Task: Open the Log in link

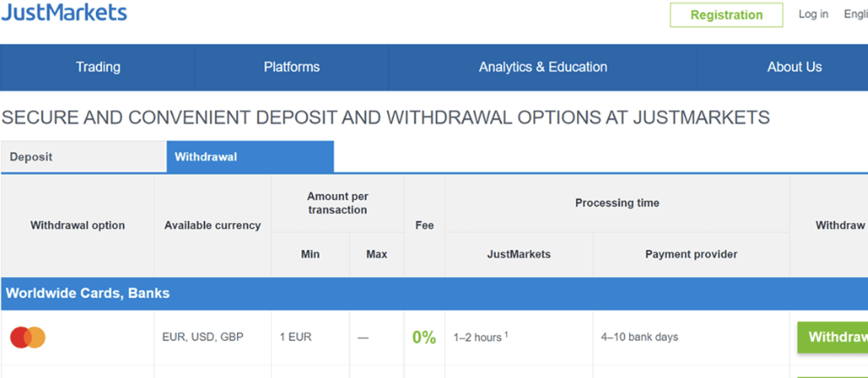Action: click(x=813, y=15)
